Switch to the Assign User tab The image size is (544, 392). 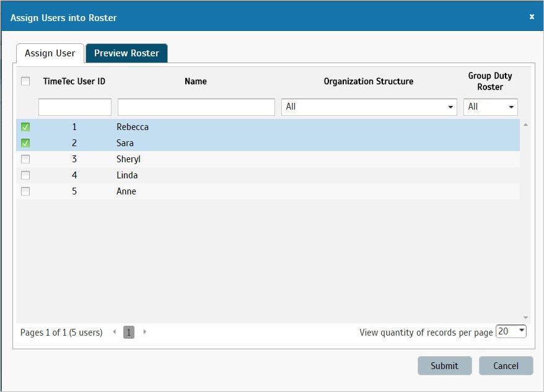tap(50, 53)
